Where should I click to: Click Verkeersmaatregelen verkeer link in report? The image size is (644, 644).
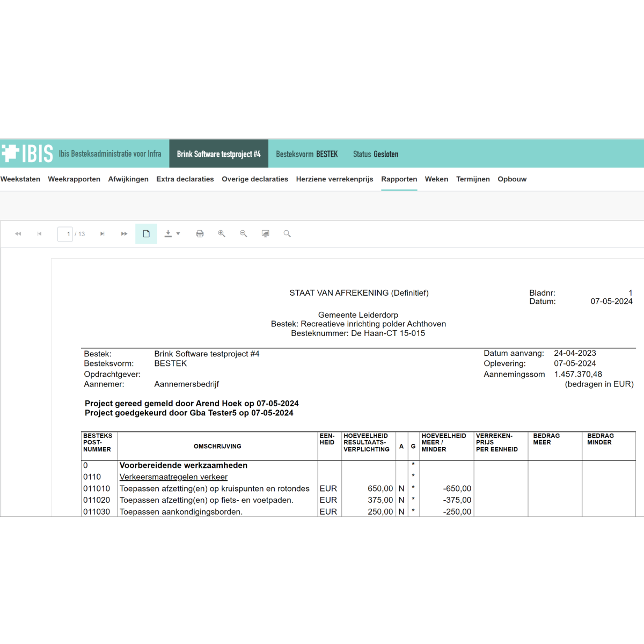173,477
